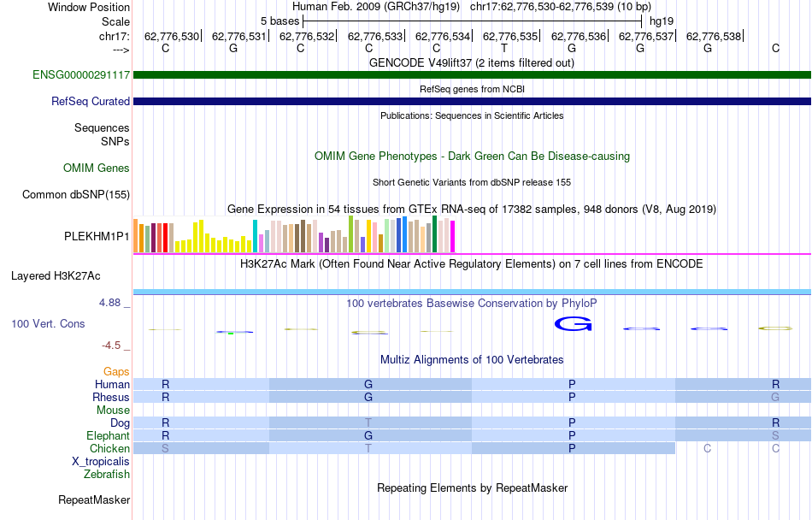Click the Mouse species row label

pyautogui.click(x=113, y=411)
